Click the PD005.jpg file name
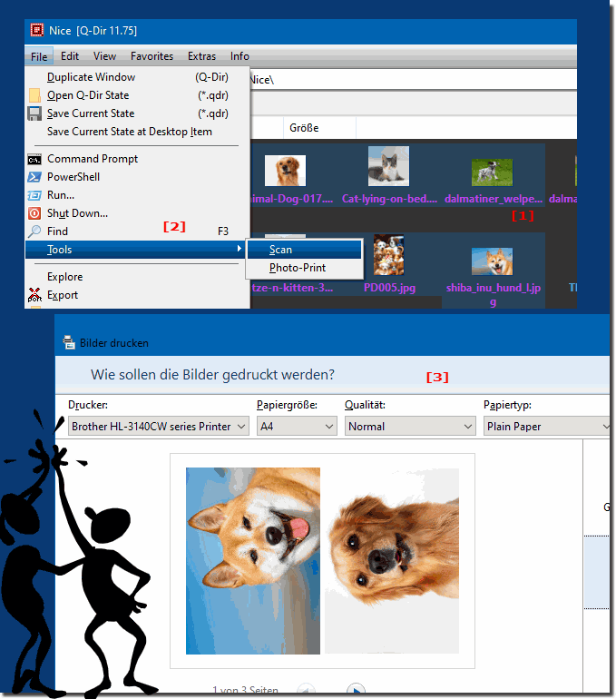Screen dimensions: 616x699 coord(390,288)
